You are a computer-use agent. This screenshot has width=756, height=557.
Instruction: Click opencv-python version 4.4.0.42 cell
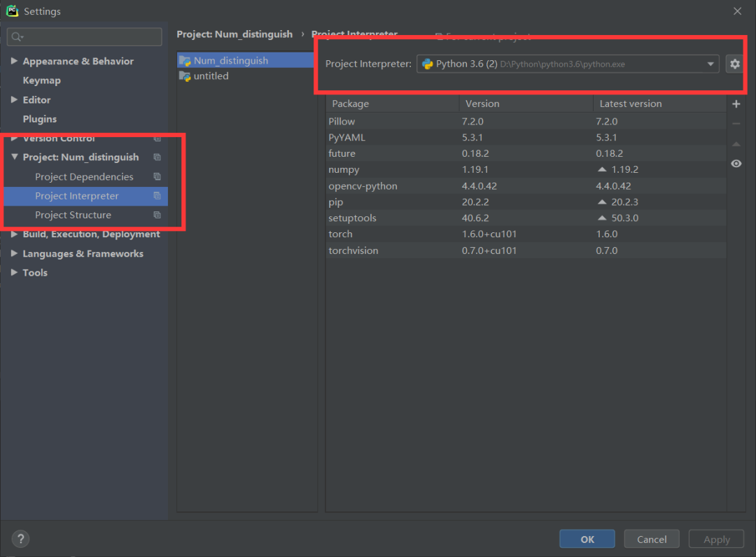coord(479,186)
